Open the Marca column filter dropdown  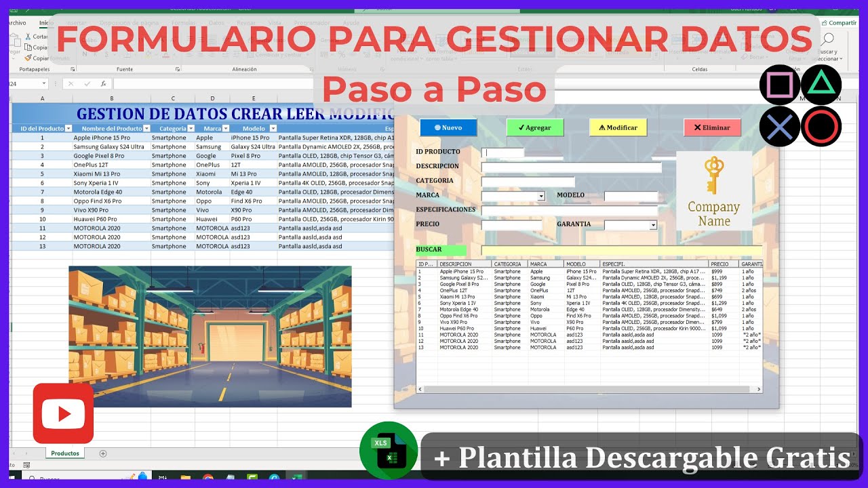pos(226,128)
